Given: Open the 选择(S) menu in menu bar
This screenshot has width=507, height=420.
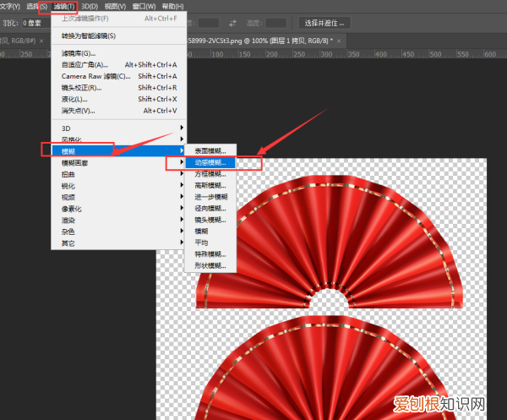Looking at the screenshot, I should pos(37,6).
